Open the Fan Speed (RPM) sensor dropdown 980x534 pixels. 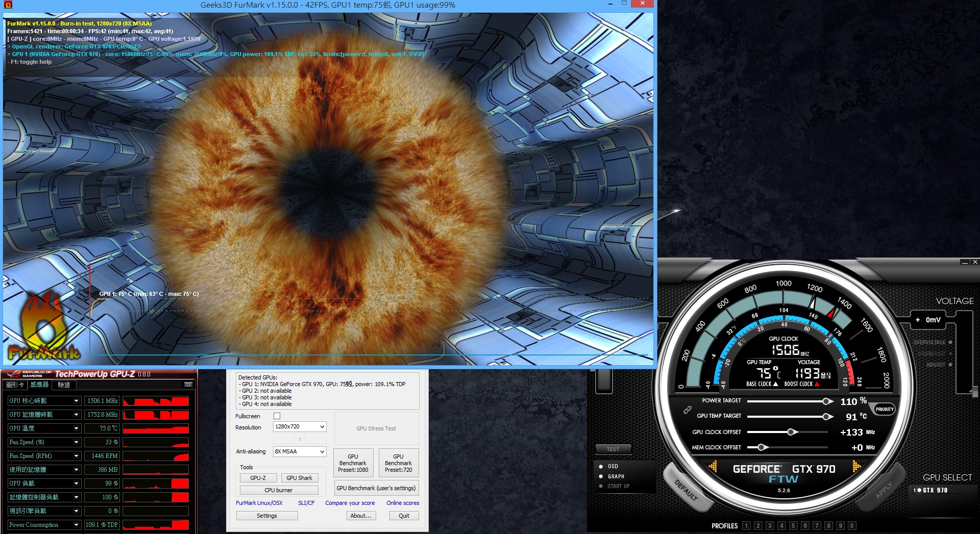coord(76,456)
